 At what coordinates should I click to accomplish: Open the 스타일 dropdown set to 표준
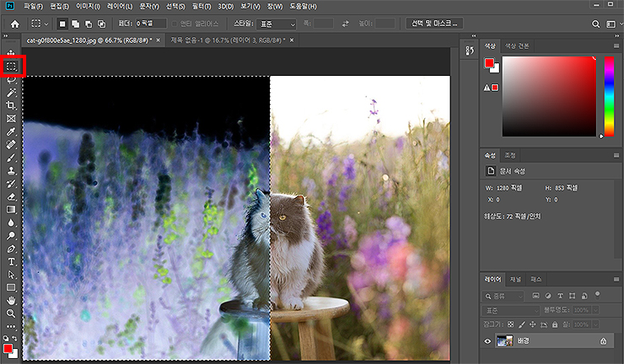(277, 24)
